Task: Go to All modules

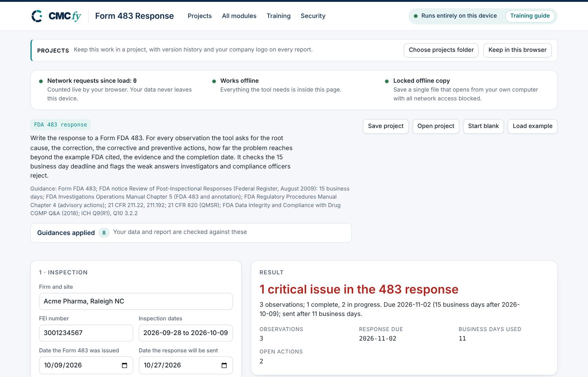Action: pos(239,16)
